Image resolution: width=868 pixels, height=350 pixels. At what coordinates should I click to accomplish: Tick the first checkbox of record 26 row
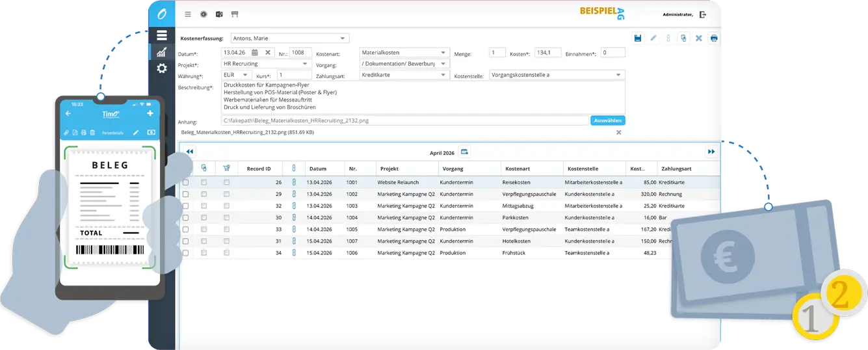tap(185, 182)
